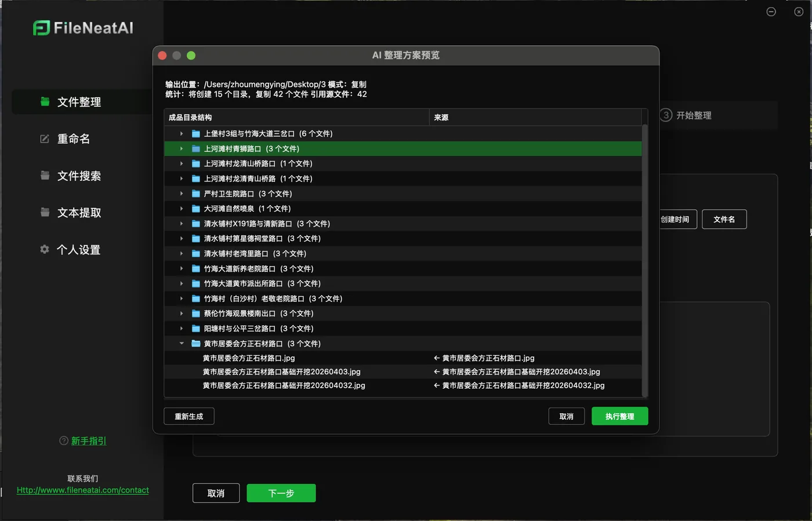Viewport: 812px width, 521px height.
Task: Click folder icon of 上河滩村龙清山桥路口
Action: pos(196,164)
